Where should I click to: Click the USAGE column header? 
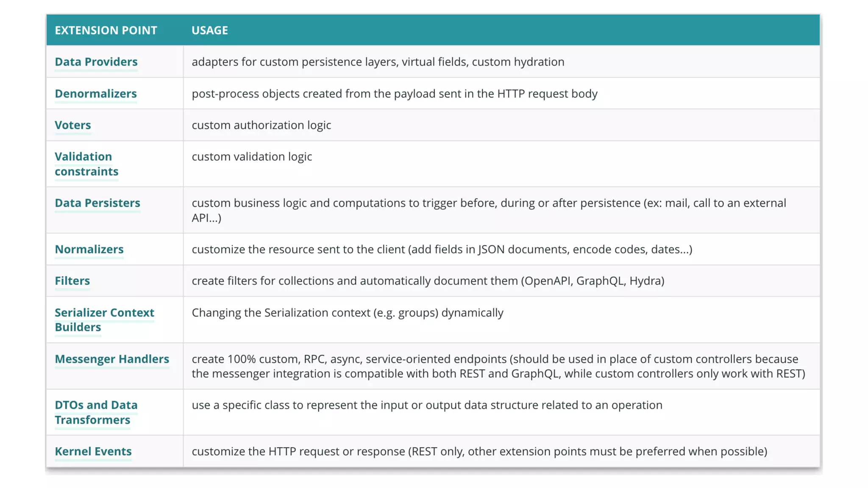pos(210,30)
